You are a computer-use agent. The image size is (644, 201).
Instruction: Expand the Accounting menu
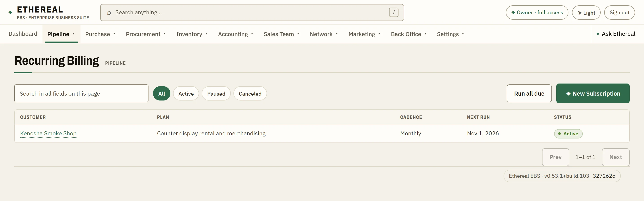pyautogui.click(x=235, y=34)
